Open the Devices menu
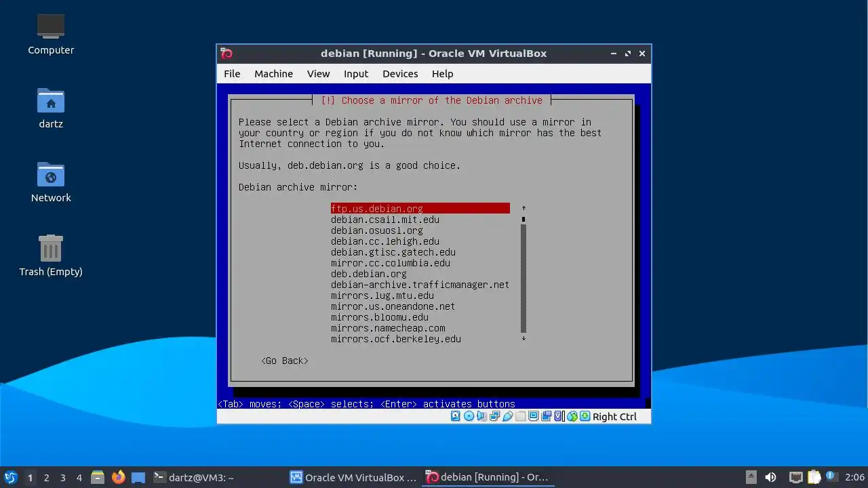Viewport: 868px width, 488px height. 400,74
